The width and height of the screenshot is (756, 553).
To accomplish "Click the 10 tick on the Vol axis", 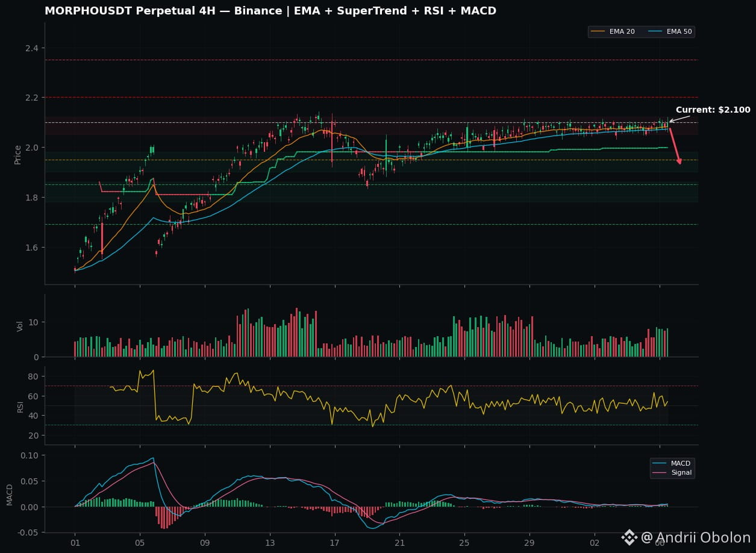I will click(x=34, y=322).
